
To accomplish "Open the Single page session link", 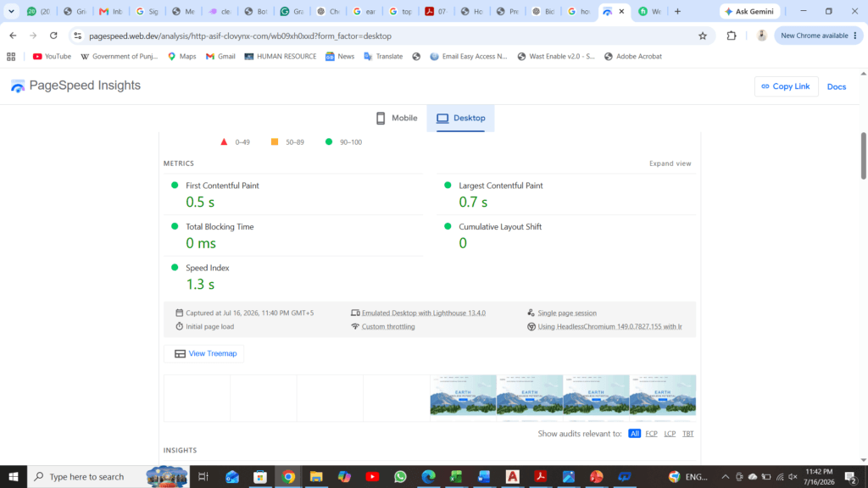I will pos(567,313).
